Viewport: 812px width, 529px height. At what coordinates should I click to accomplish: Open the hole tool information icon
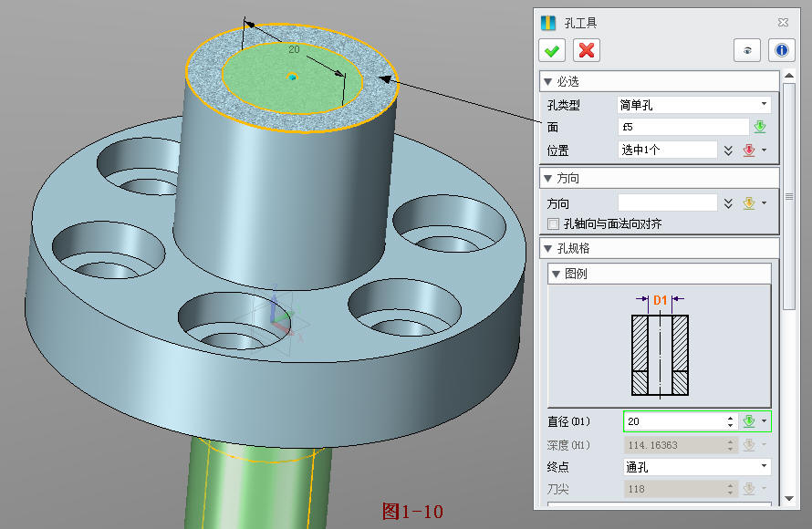click(x=782, y=50)
